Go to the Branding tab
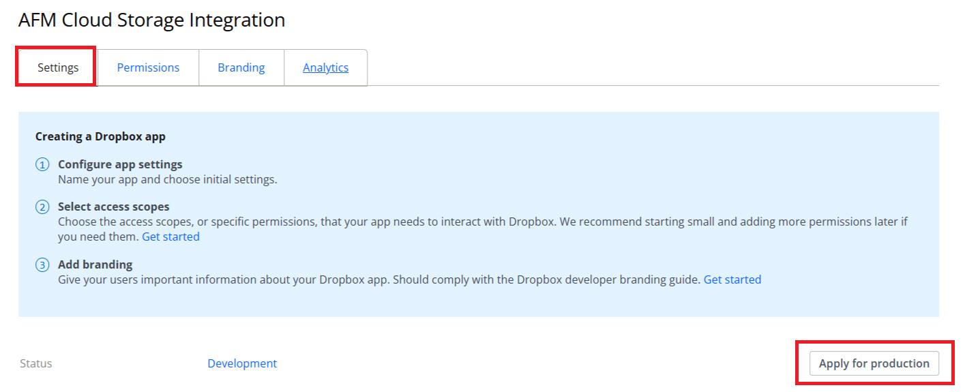 point(241,67)
